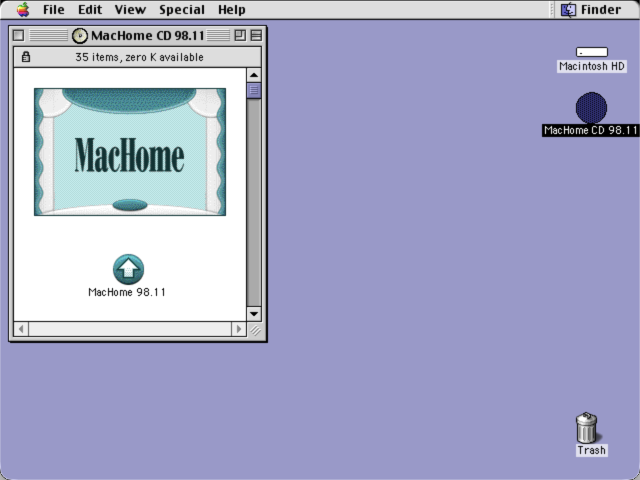Screen dimensions: 640x480
Task: Open the Special menu
Action: point(182,10)
